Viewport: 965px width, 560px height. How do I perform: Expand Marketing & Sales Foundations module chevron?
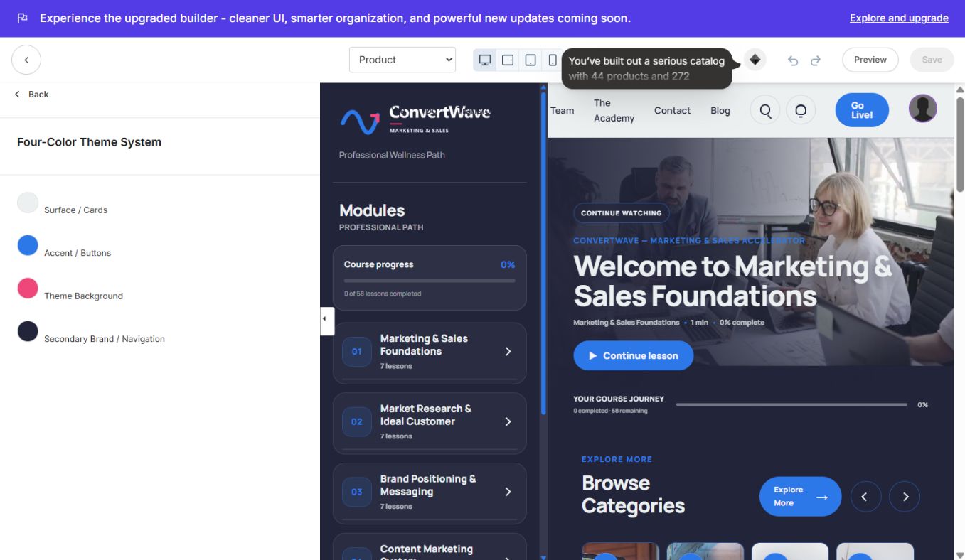pyautogui.click(x=508, y=352)
